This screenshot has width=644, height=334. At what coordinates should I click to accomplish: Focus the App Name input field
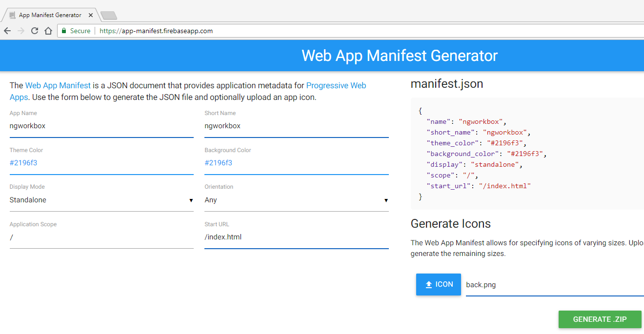pos(101,126)
